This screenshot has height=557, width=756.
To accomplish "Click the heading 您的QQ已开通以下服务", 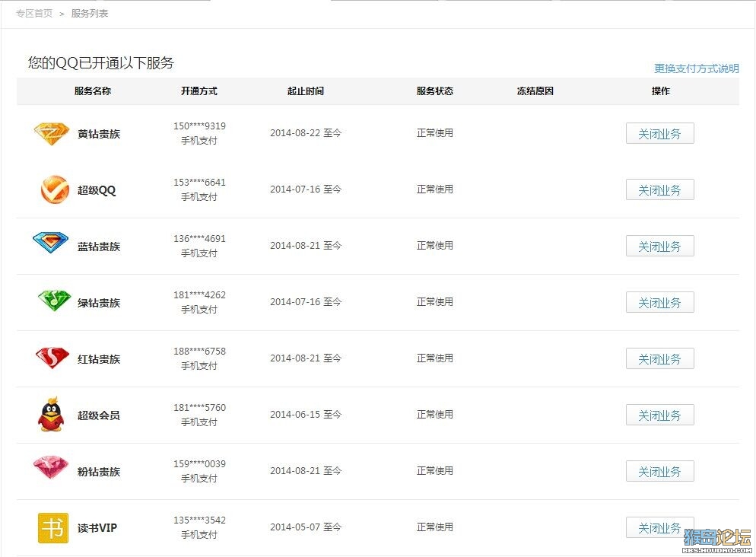I will coord(100,62).
